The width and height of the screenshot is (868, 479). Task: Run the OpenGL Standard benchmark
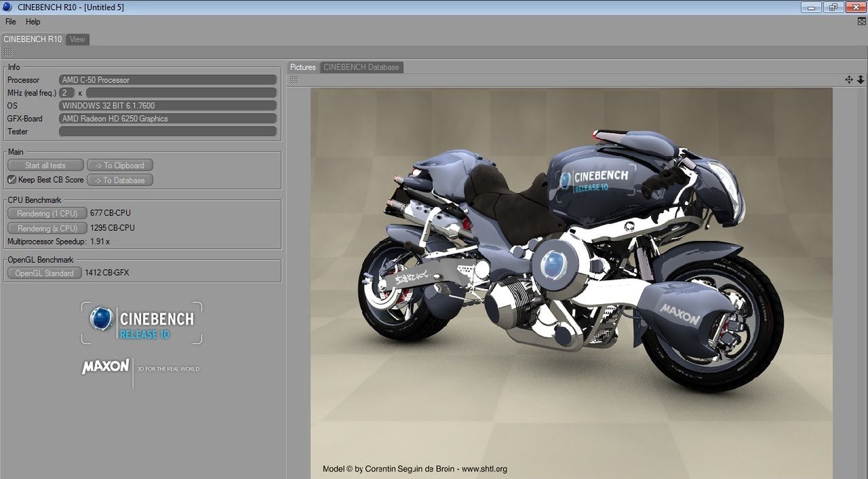[x=45, y=273]
